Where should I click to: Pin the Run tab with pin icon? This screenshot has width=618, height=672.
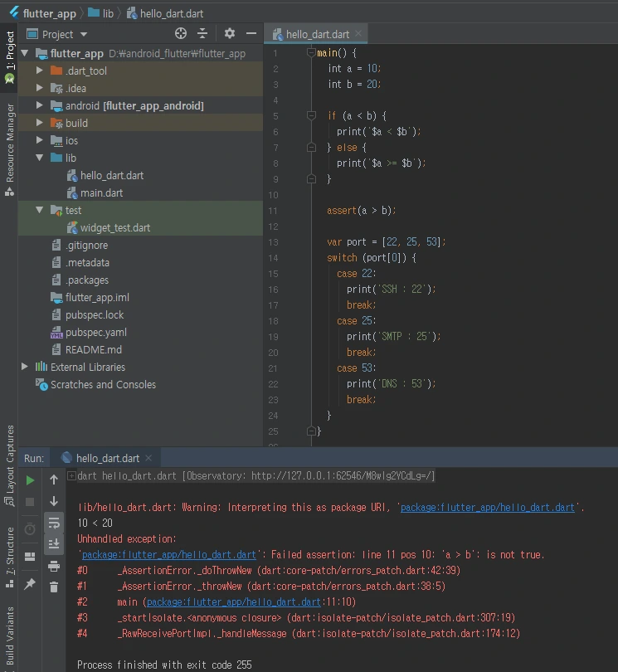click(x=30, y=583)
